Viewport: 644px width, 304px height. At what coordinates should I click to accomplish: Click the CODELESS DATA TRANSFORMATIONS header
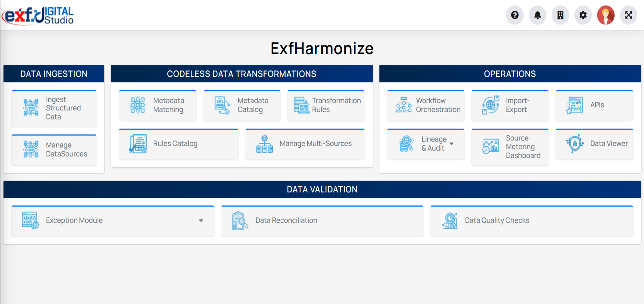click(x=241, y=74)
